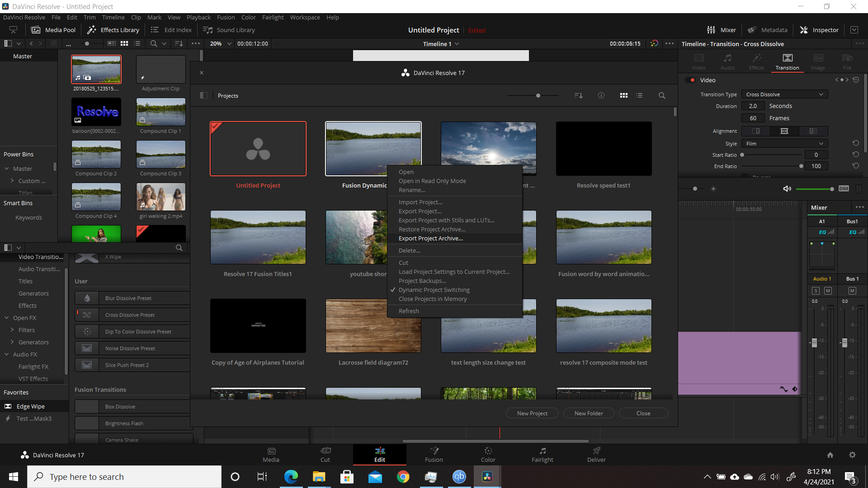Click the sort order icon in Project Manager
868x488 pixels.
coord(579,95)
